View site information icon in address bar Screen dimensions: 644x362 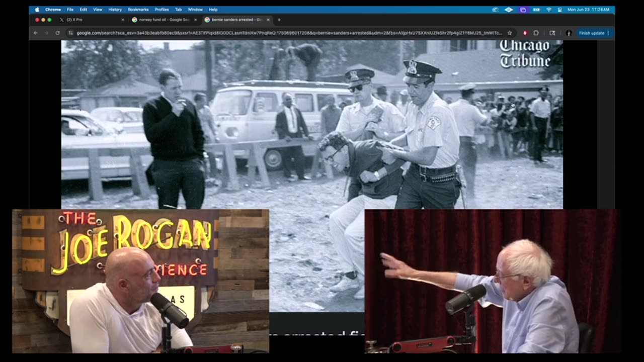(x=70, y=33)
